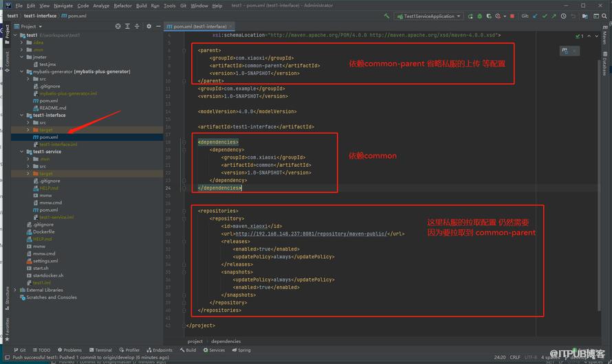Click the Build Project hammer icon
The width and height of the screenshot is (612, 364).
(x=386, y=16)
